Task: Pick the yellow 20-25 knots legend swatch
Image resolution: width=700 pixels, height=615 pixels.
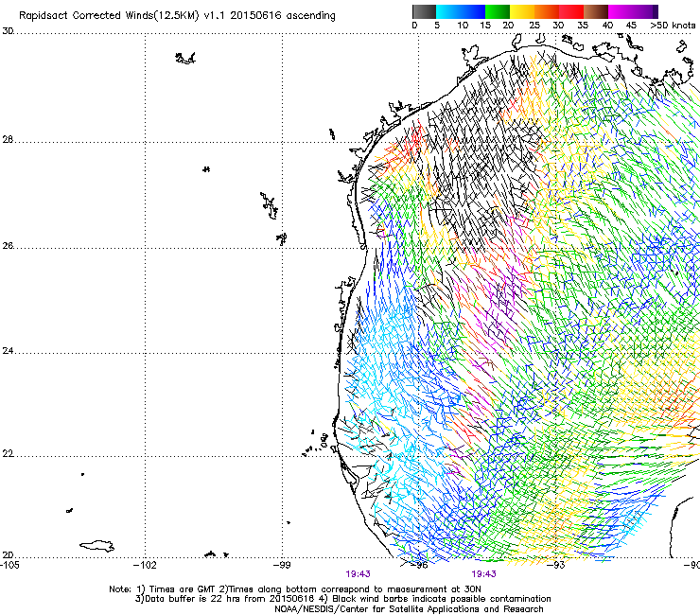Action: [x=522, y=11]
